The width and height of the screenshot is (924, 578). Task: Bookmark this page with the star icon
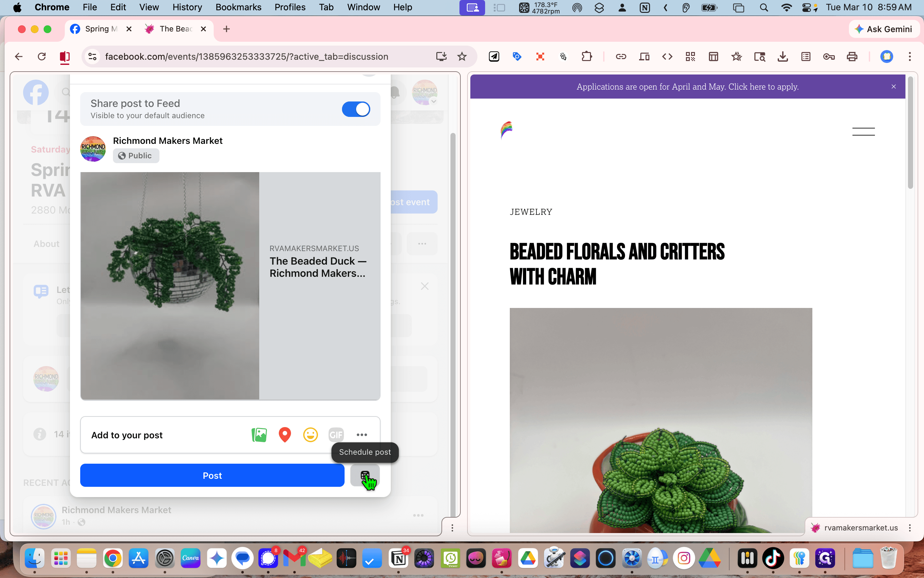click(462, 57)
